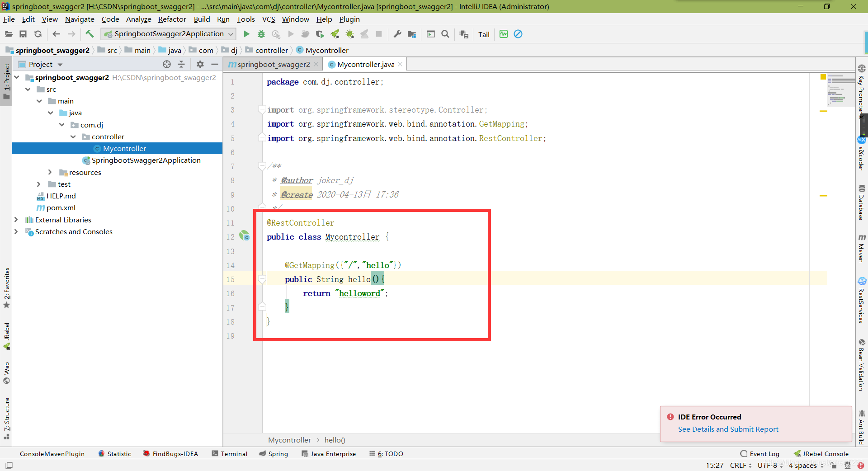Viewport: 868px width, 471px height.
Task: Open Project panel gear settings
Action: [200, 64]
